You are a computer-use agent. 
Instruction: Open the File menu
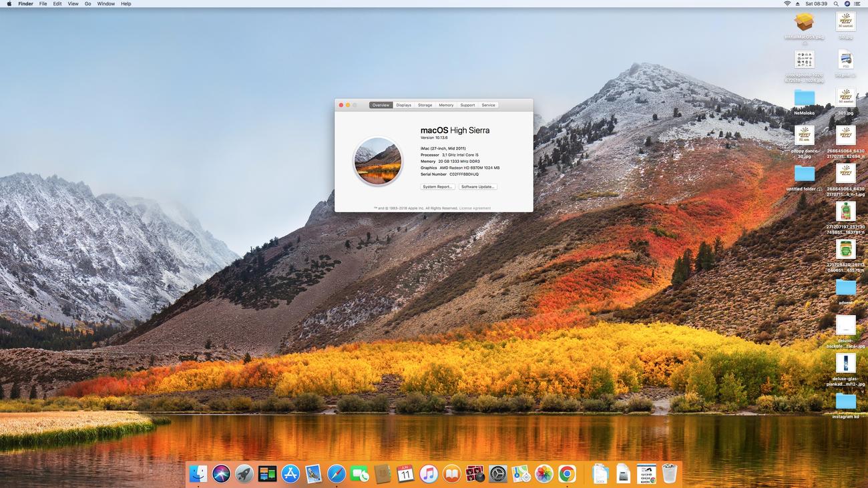[x=43, y=4]
